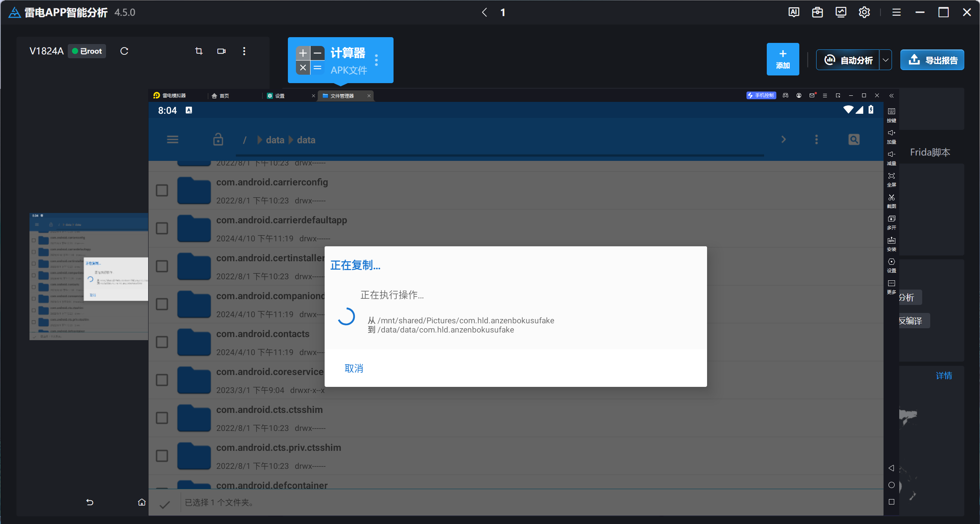Click the lock icon in the path bar
This screenshot has height=524, width=980.
[x=218, y=139]
